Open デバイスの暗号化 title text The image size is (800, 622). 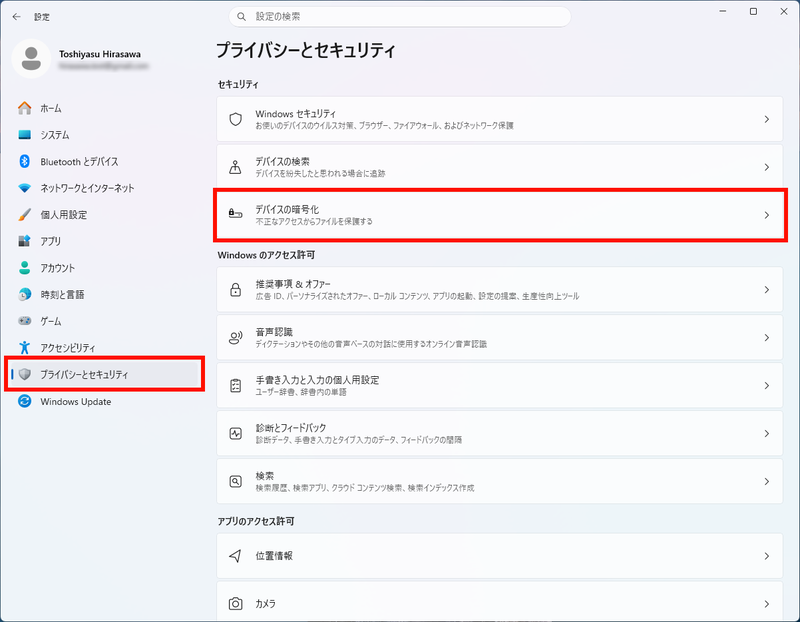pos(287,209)
